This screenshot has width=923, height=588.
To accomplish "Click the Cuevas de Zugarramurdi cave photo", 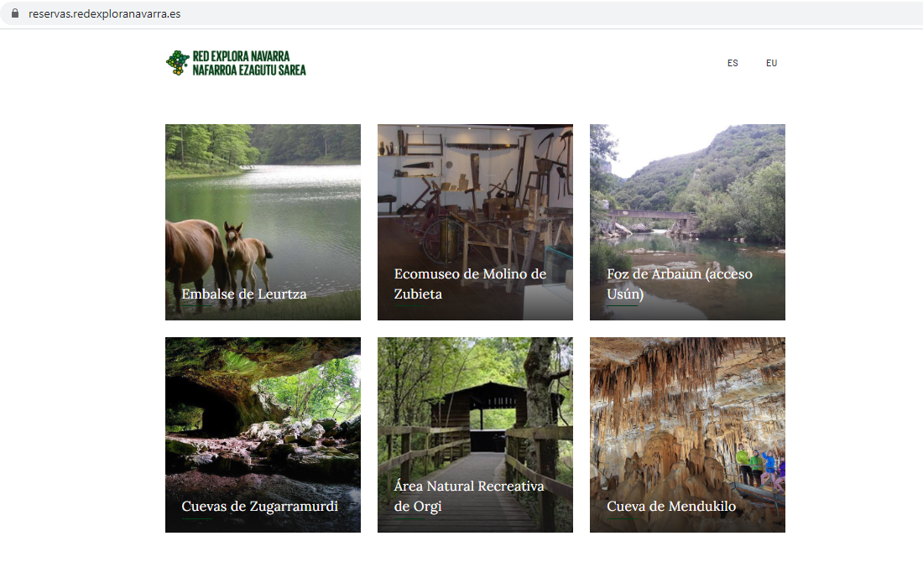I will pos(263,403).
